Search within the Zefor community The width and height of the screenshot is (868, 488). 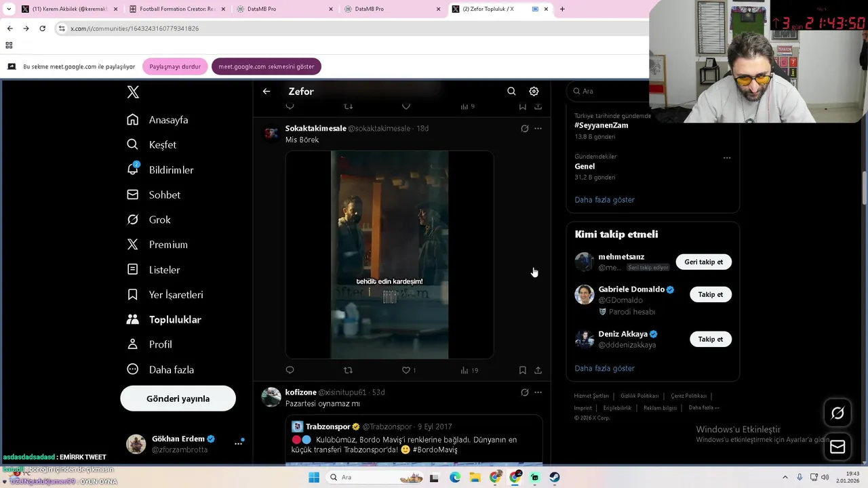pos(511,91)
